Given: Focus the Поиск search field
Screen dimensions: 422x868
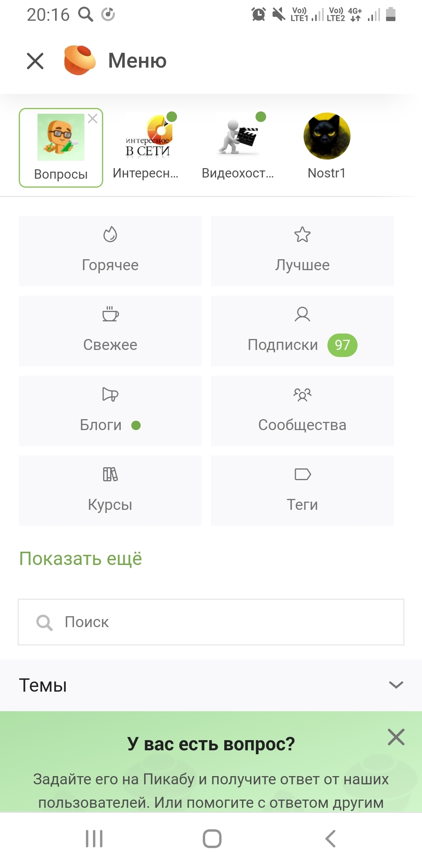Looking at the screenshot, I should [x=211, y=622].
